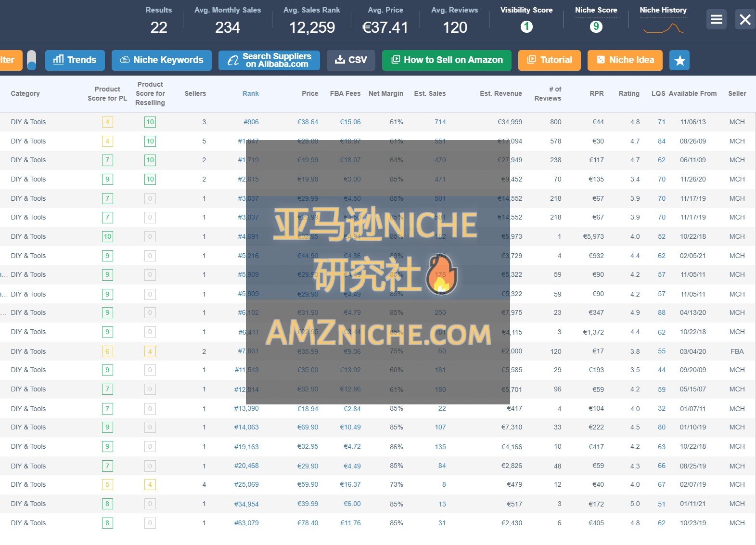Sort by Category column header
The height and width of the screenshot is (545, 756).
tap(25, 93)
